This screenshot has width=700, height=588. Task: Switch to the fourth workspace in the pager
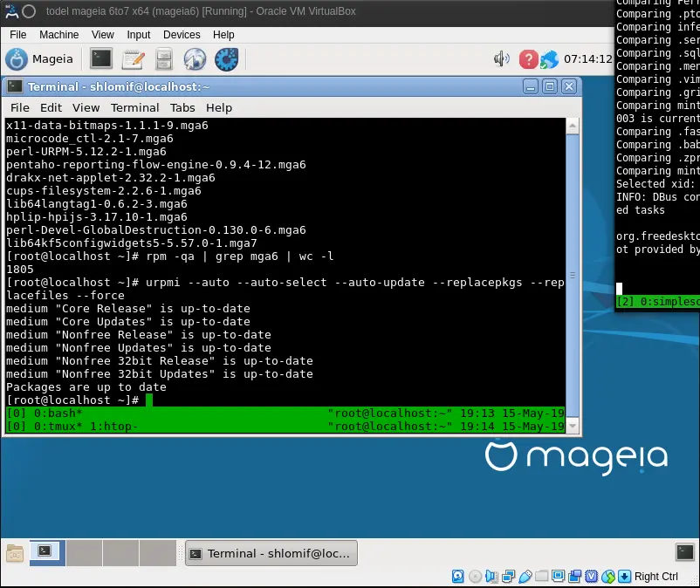pos(158,553)
